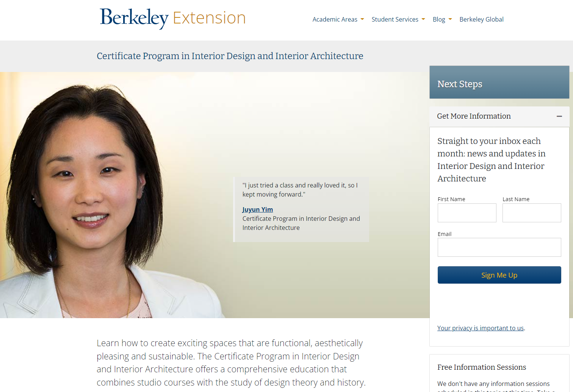Open the Student Services menu label

point(395,19)
